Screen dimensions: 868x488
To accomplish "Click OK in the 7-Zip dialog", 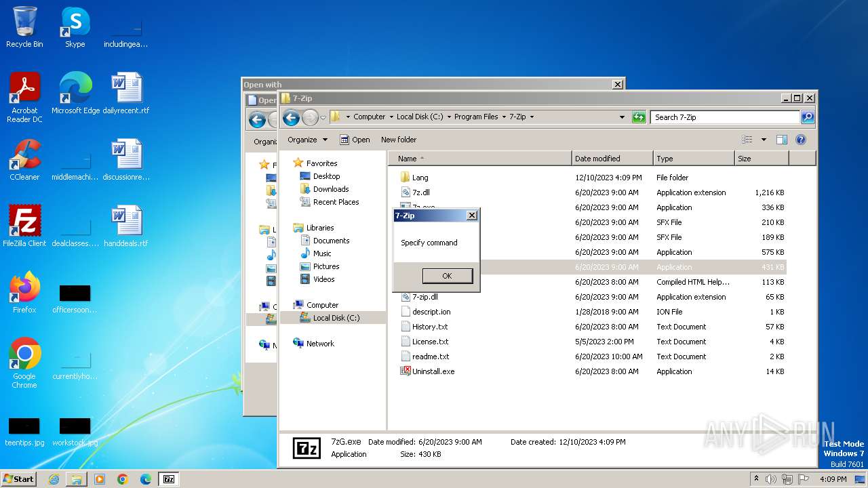I will [447, 276].
